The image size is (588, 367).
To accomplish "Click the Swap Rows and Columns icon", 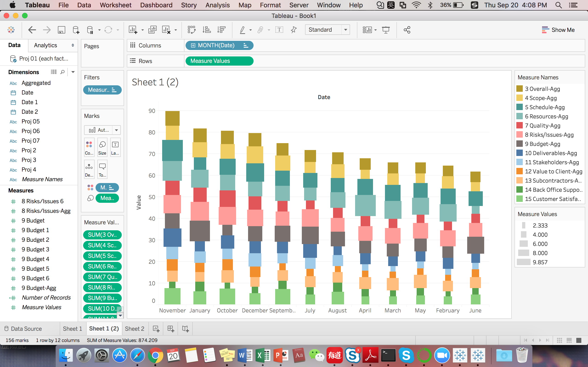I will point(192,30).
